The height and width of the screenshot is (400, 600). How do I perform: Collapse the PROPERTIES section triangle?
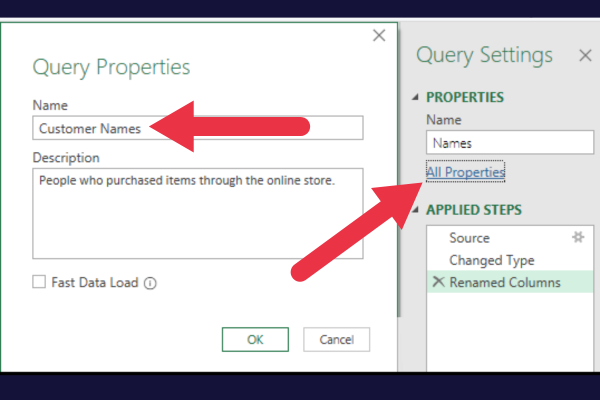click(x=416, y=97)
